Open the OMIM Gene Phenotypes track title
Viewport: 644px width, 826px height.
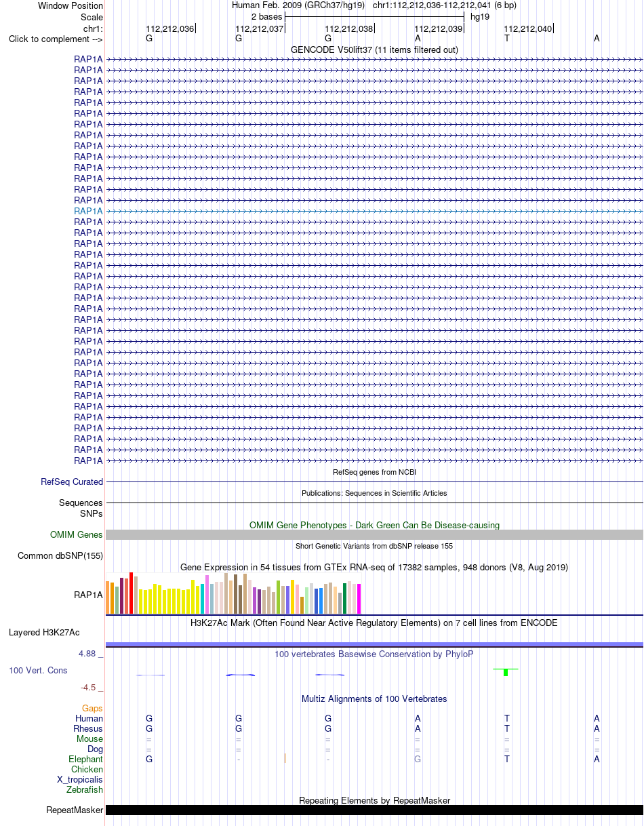pos(374,525)
